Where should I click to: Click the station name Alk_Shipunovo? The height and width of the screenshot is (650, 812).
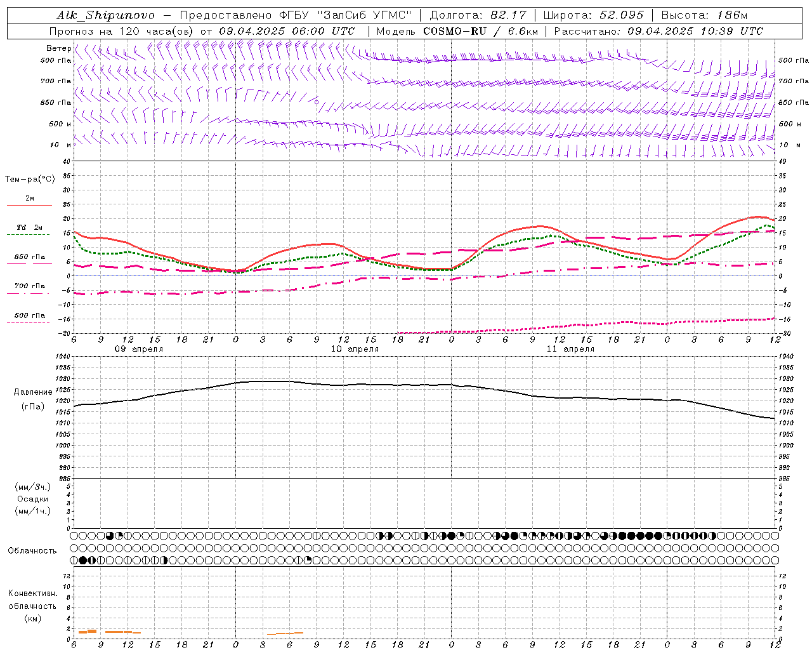(x=105, y=15)
